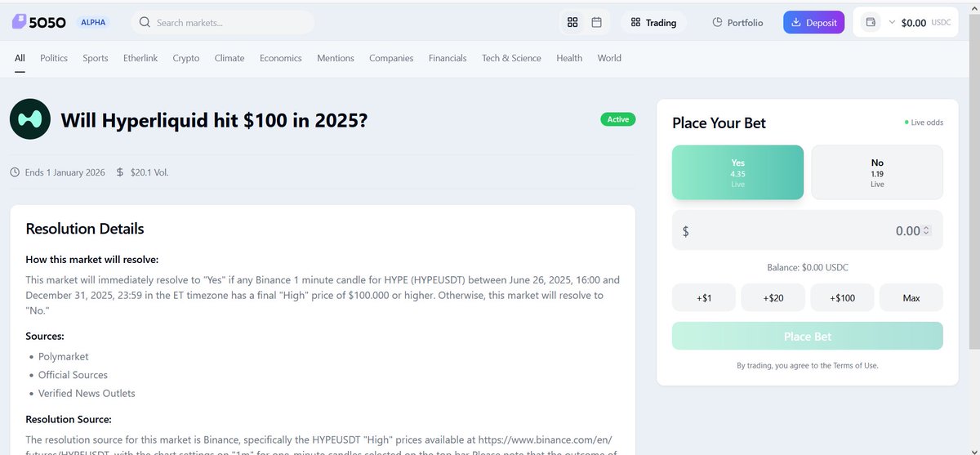The image size is (980, 455).
Task: Click the "Ends 1 January 2026" text
Action: point(65,172)
